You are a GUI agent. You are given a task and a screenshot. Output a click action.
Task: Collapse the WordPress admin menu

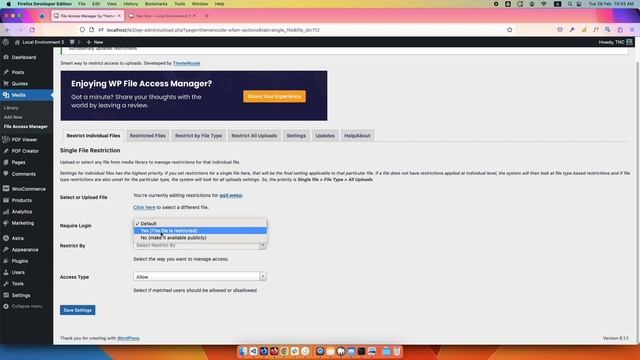(x=27, y=306)
